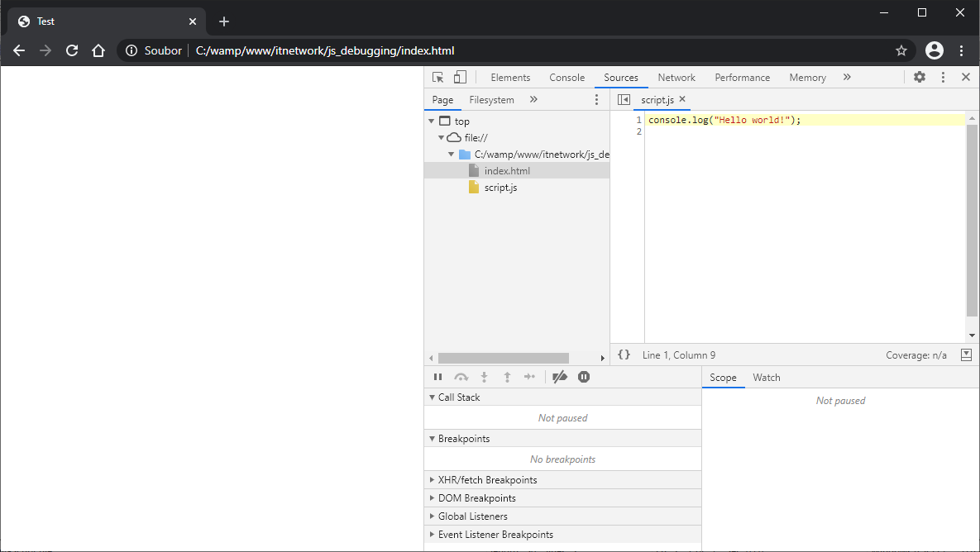Screen dimensions: 980x552
Task: Switch to the Watch pane
Action: [766, 378]
